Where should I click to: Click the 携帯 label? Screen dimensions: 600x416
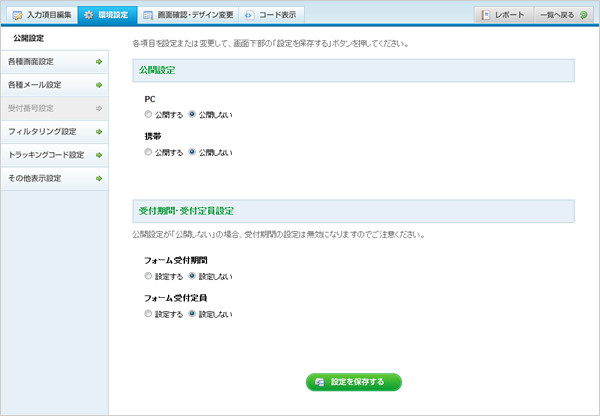click(153, 136)
